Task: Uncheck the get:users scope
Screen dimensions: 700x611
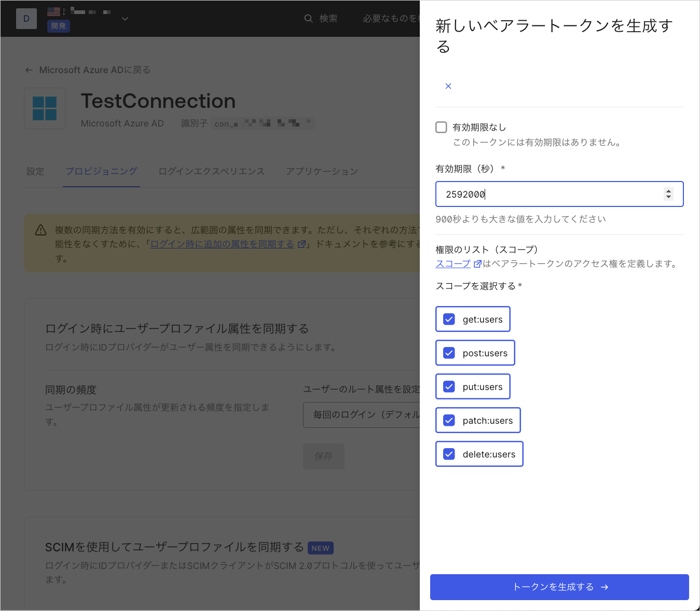Action: 449,319
